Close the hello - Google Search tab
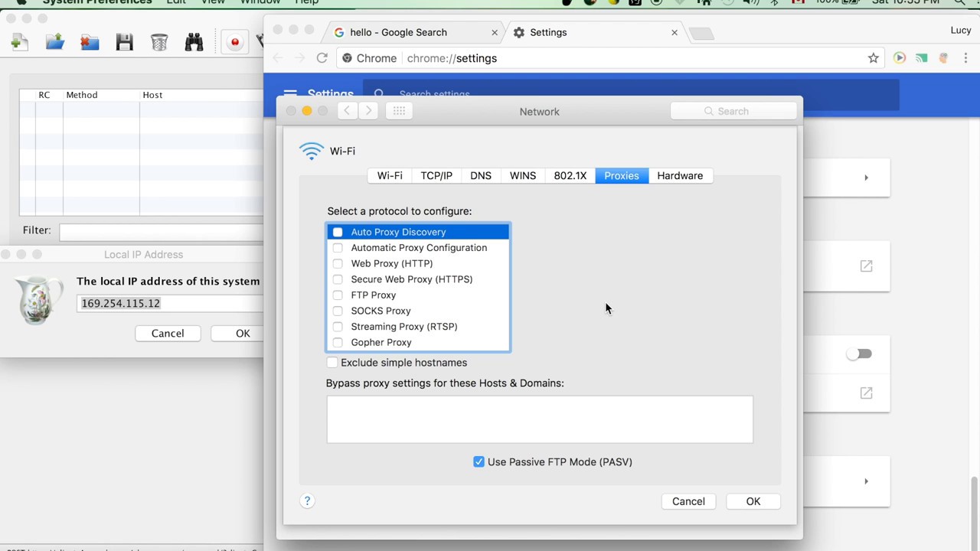 (x=494, y=32)
